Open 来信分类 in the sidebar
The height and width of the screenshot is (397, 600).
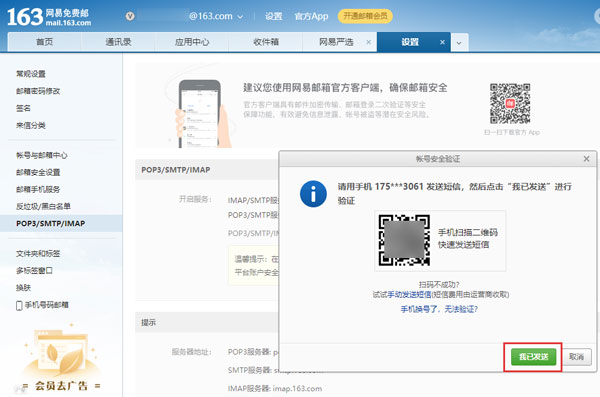click(31, 126)
